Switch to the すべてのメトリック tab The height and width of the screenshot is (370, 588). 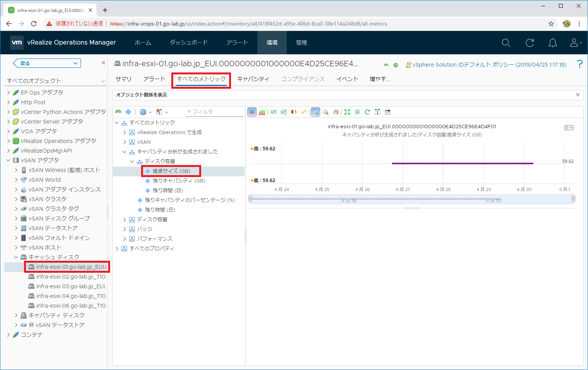point(202,79)
